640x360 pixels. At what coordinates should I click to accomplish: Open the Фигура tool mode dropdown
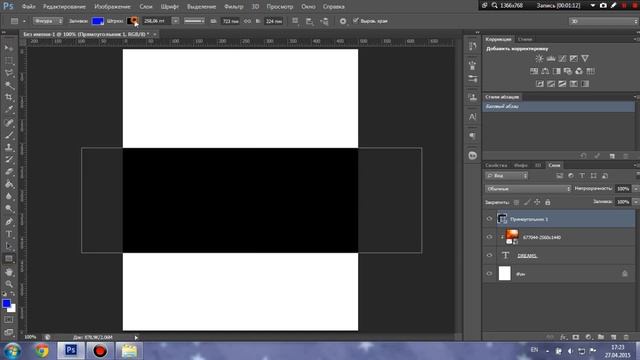coord(48,21)
